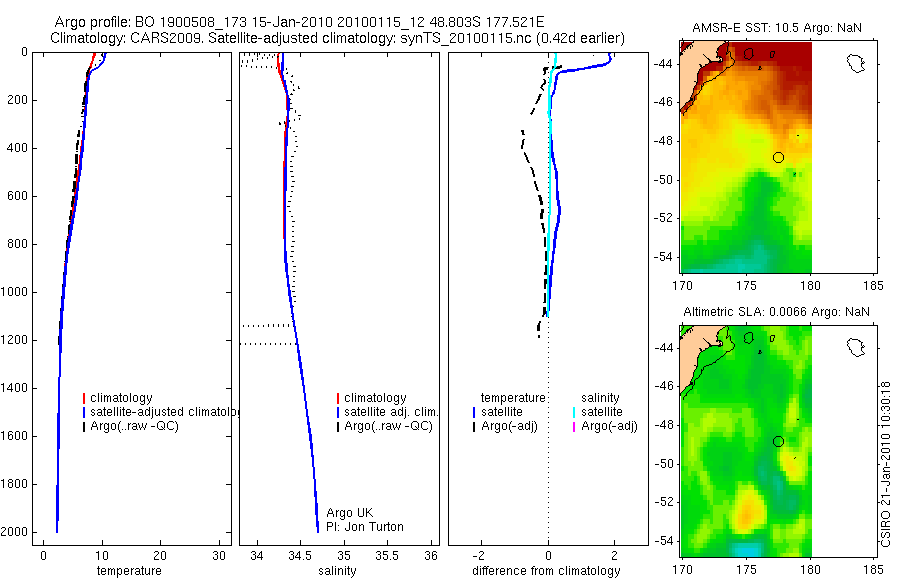The height and width of the screenshot is (580, 900).
Task: Click the 'Argo profile: BO 1900508_173' title line
Action: click(x=299, y=22)
